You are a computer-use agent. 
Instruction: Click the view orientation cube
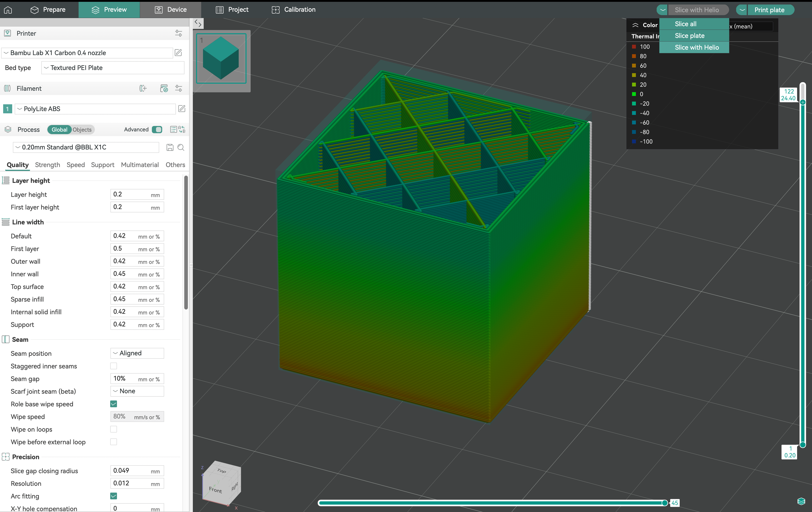222,483
